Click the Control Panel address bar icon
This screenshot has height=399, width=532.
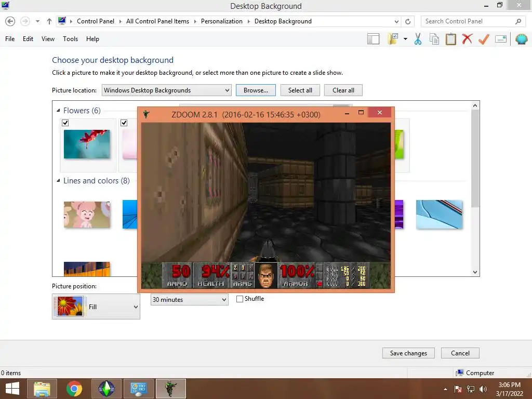pyautogui.click(x=62, y=21)
